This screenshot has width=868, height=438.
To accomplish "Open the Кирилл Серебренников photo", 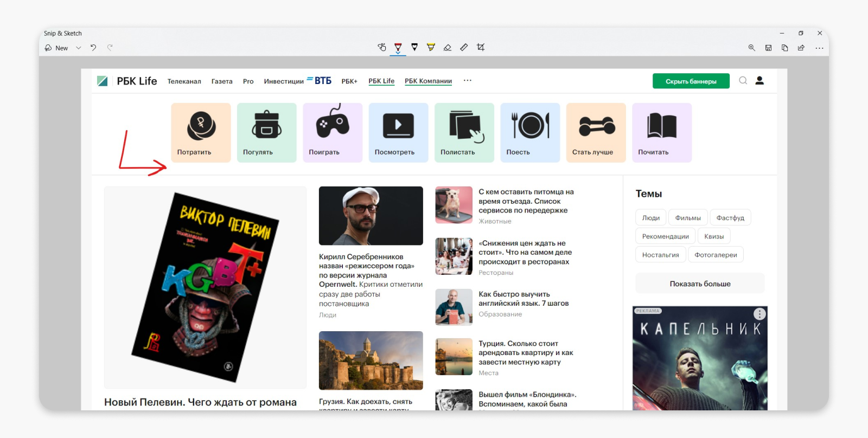I will coord(371,216).
